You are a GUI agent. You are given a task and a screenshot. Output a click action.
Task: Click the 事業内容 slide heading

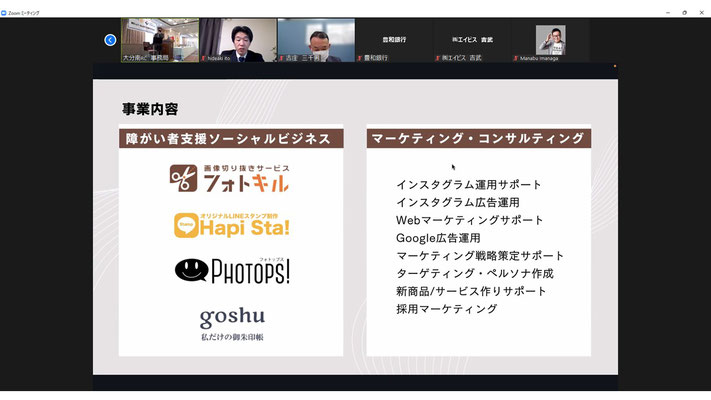(x=150, y=109)
